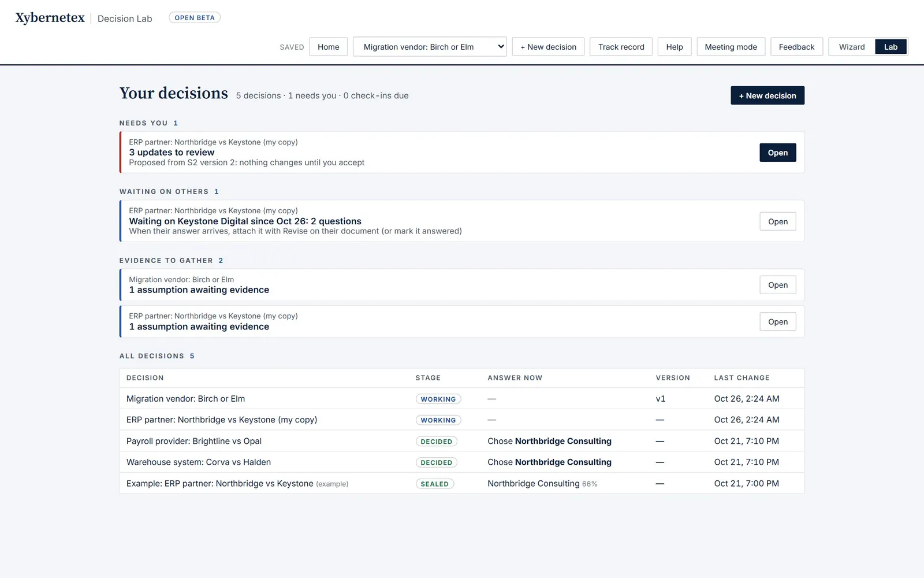
Task: Open the Track record page
Action: coord(621,47)
